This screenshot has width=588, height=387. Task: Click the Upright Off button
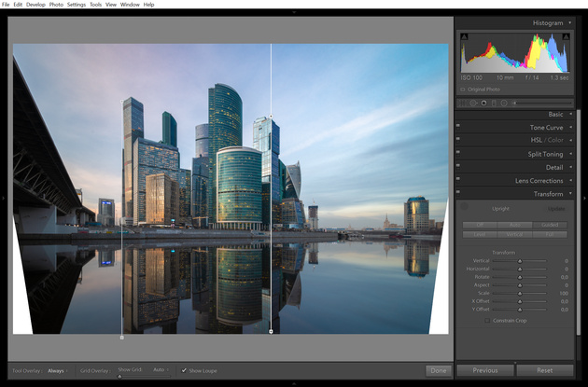(x=480, y=225)
